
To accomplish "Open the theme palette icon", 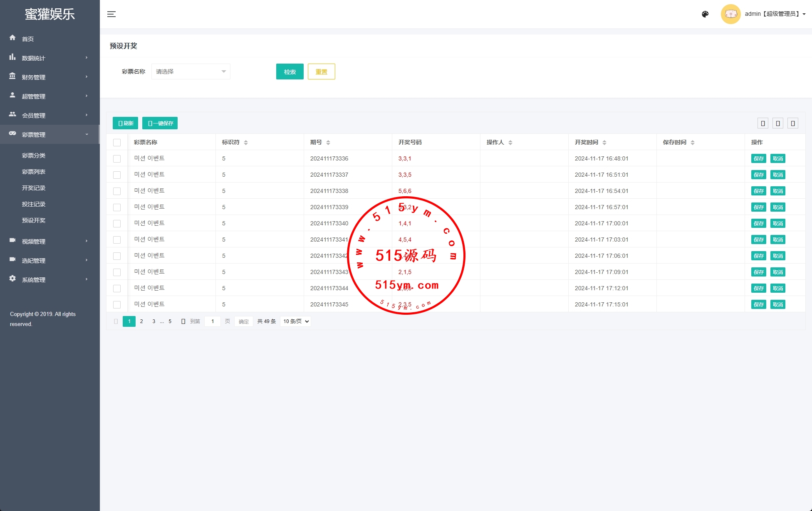I will click(x=705, y=14).
